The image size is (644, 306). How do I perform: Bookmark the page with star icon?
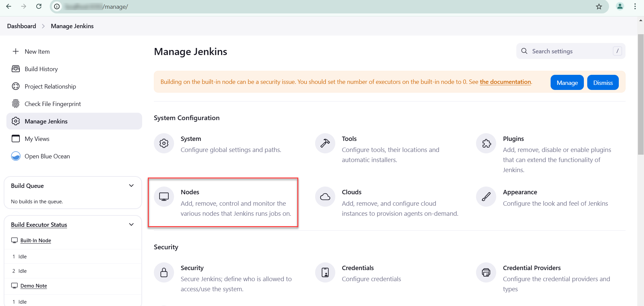click(599, 6)
